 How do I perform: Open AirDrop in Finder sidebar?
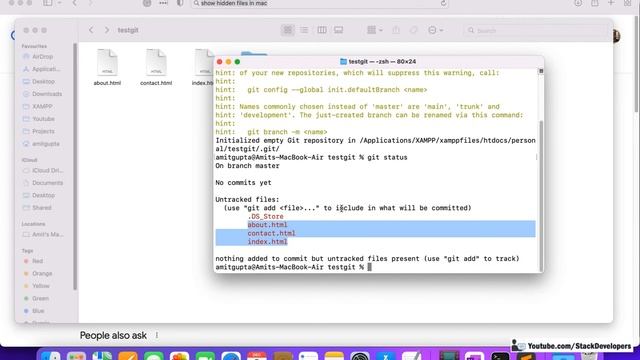(43, 57)
